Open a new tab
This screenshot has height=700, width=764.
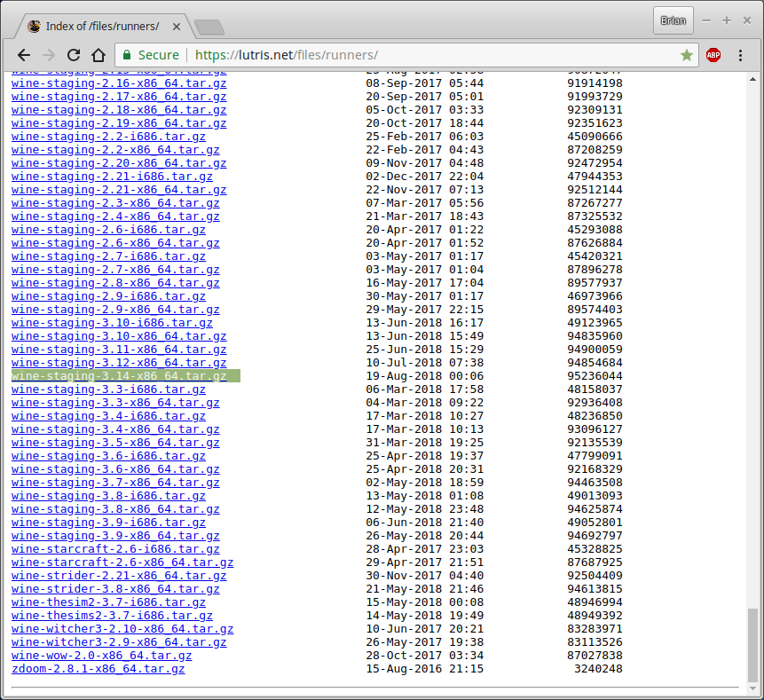click(209, 28)
